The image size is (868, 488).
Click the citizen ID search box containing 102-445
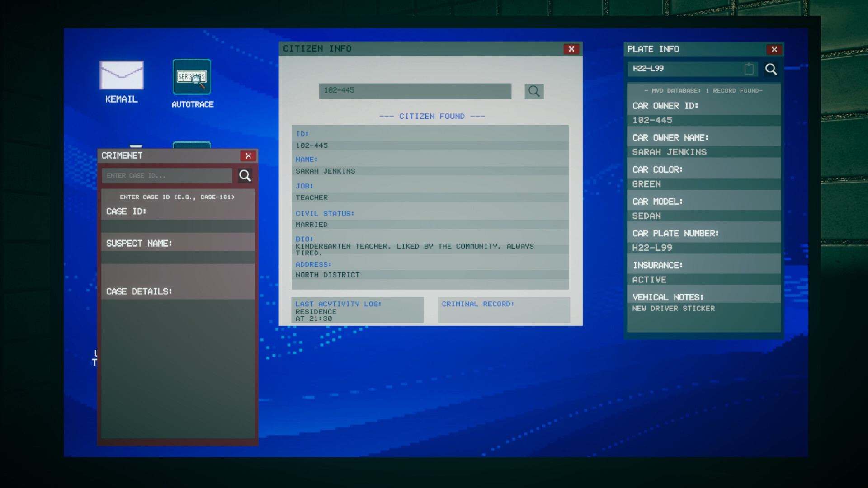pyautogui.click(x=415, y=91)
